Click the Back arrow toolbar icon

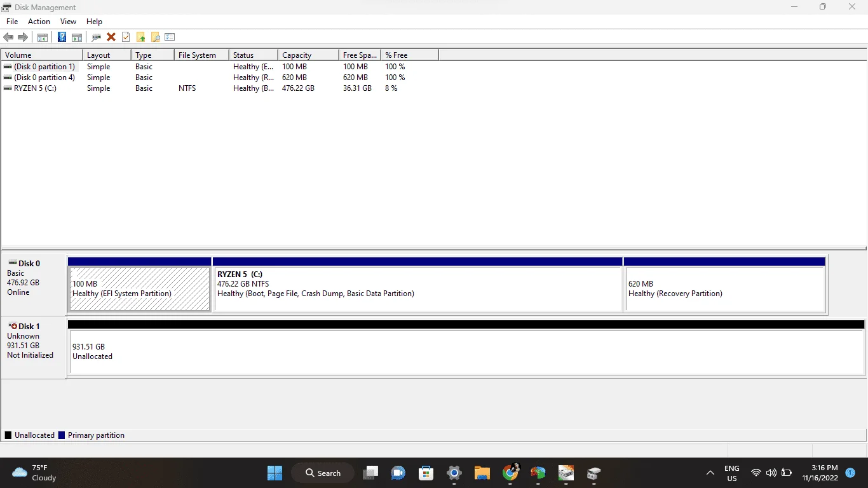tap(8, 37)
